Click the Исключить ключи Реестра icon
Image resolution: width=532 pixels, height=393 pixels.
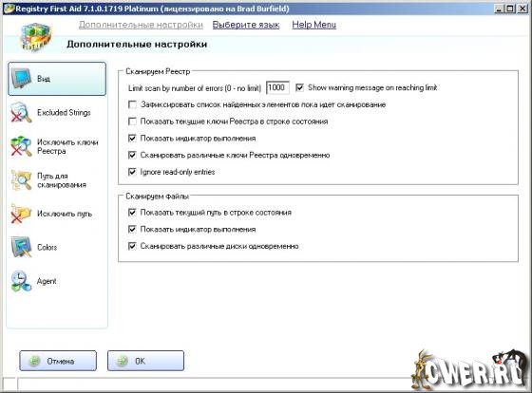pos(21,146)
